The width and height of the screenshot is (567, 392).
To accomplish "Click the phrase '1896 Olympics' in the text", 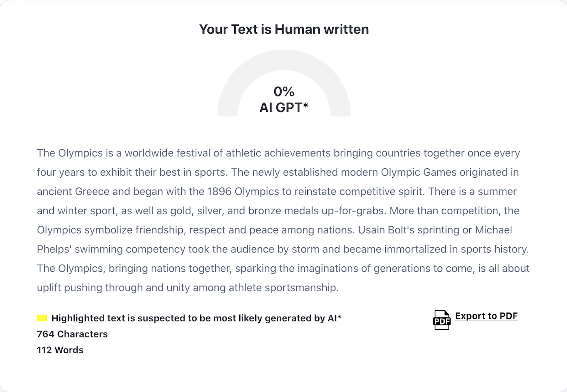I will [243, 192].
